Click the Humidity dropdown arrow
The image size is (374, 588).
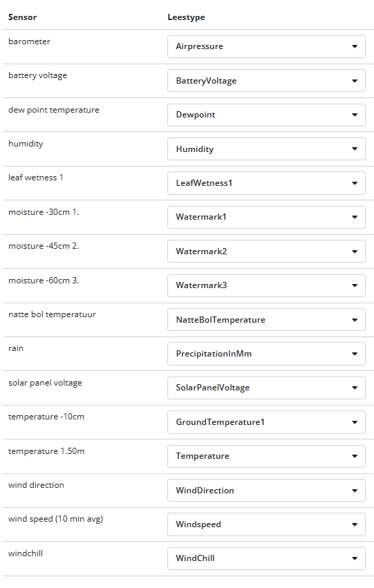(x=355, y=149)
